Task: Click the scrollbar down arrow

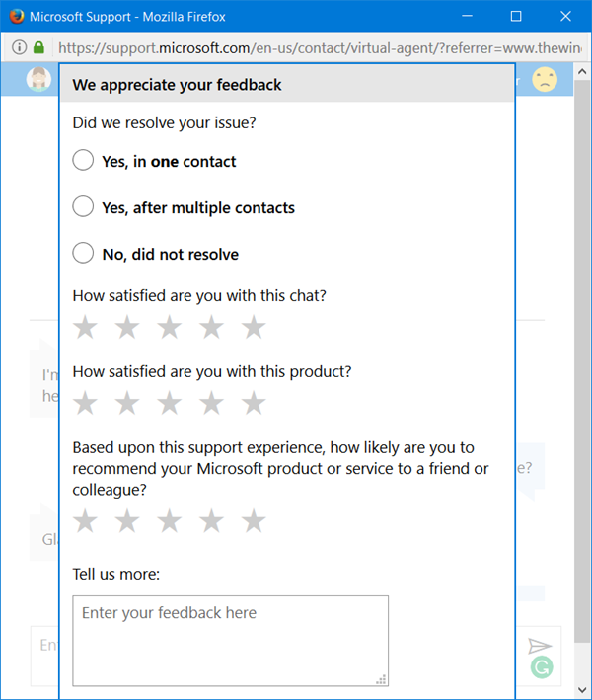Action: [x=583, y=692]
